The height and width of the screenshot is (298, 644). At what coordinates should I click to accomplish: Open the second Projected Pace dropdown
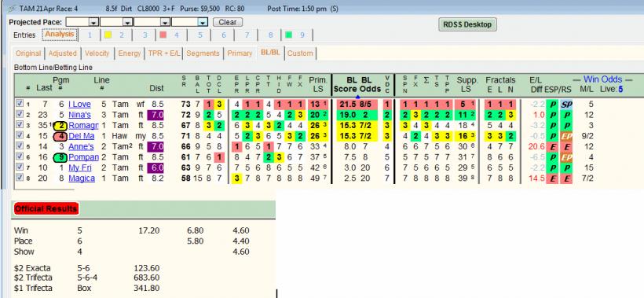point(128,22)
